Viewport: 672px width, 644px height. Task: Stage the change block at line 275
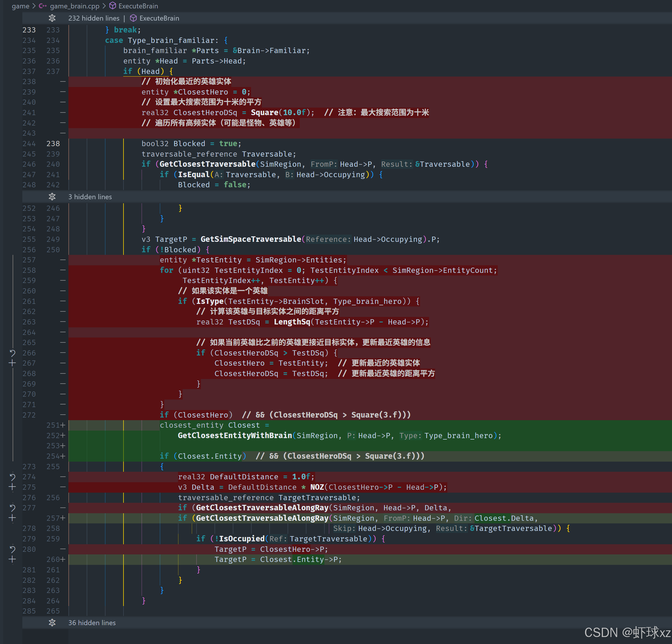12,487
